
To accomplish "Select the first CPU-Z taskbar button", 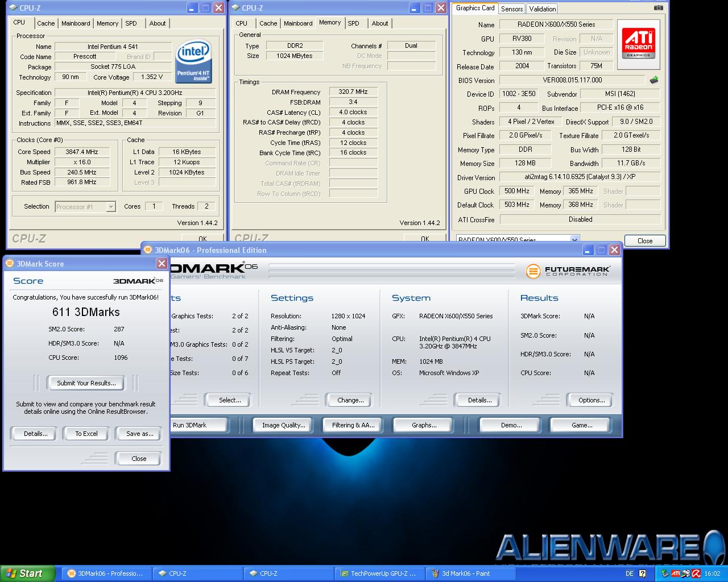I will point(198,573).
